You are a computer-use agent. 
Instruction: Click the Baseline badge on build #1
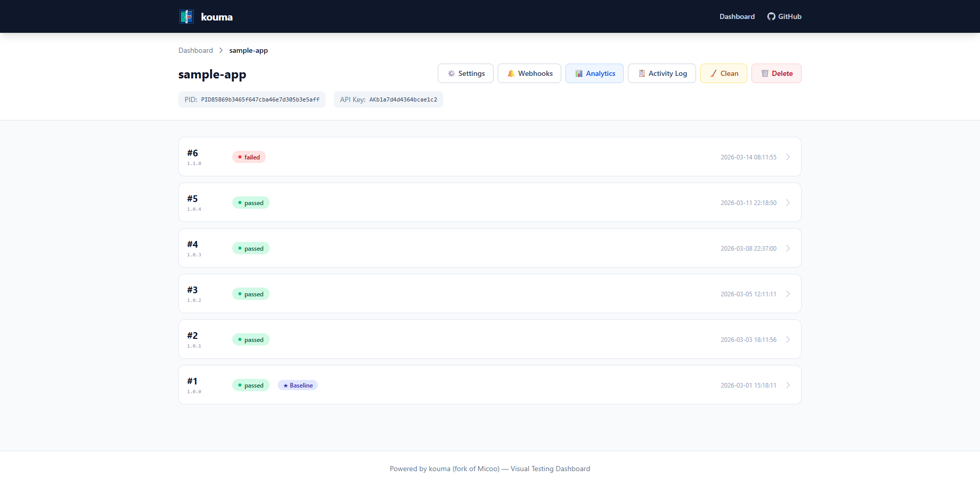point(298,385)
